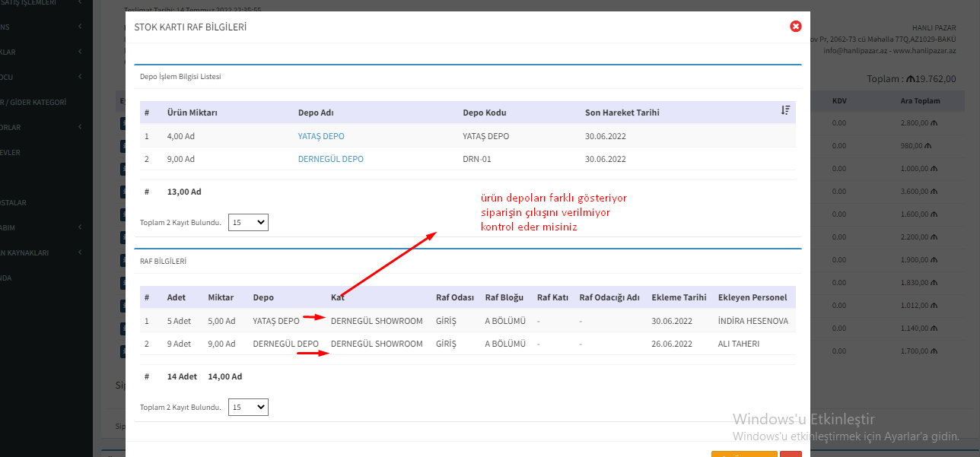Open the YATAŞ DEPO link
This screenshot has height=457, width=980.
(x=321, y=136)
